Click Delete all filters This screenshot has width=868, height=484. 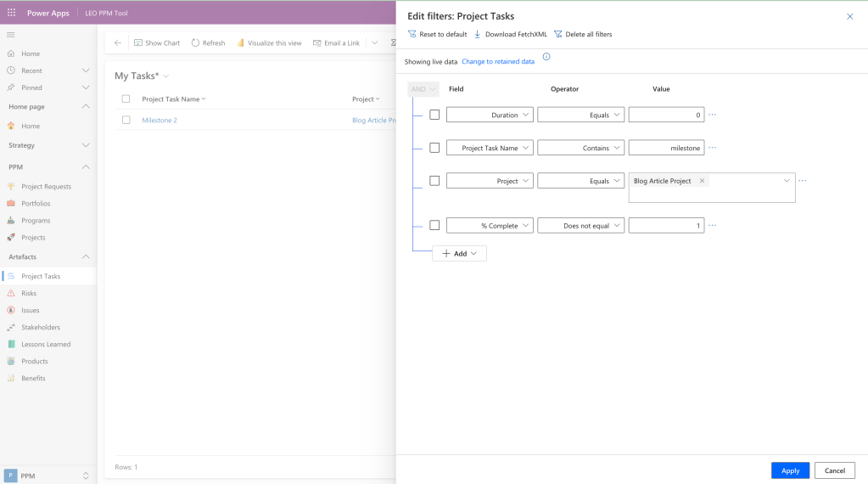(x=583, y=34)
